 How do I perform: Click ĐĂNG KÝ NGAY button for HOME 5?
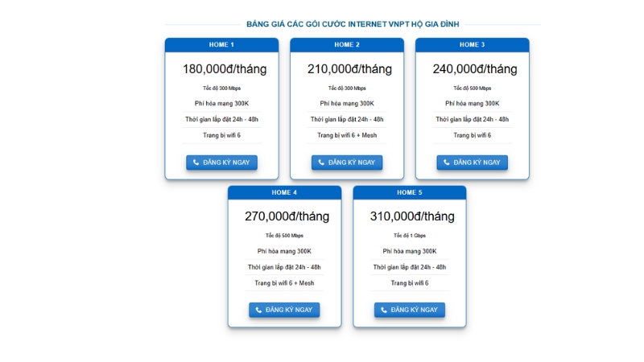click(410, 310)
